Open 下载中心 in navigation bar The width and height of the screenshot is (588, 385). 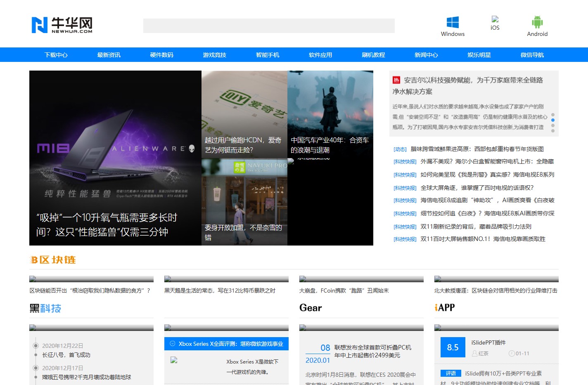click(56, 55)
